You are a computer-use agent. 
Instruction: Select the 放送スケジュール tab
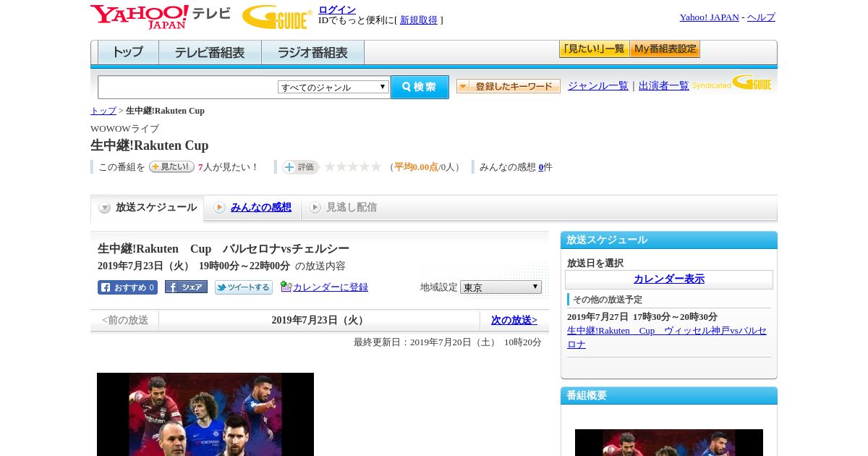[x=148, y=208]
